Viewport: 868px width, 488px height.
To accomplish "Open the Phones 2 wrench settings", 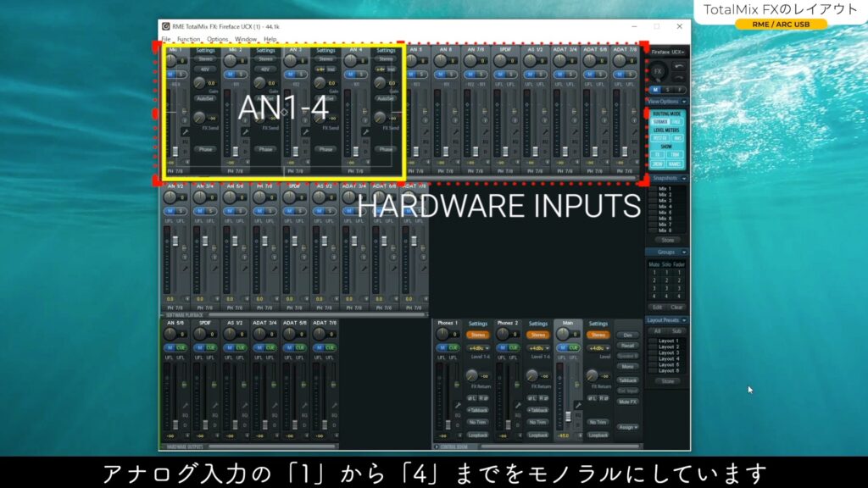I will pyautogui.click(x=518, y=406).
